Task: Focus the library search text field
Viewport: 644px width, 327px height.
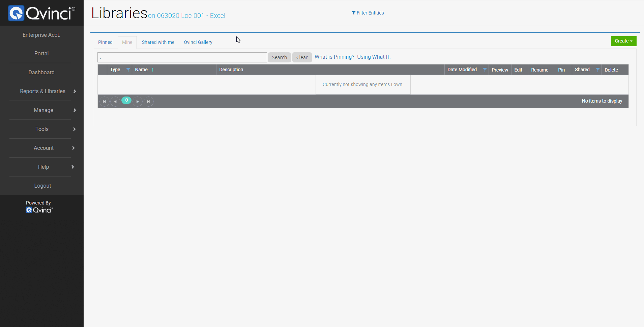Action: [182, 57]
